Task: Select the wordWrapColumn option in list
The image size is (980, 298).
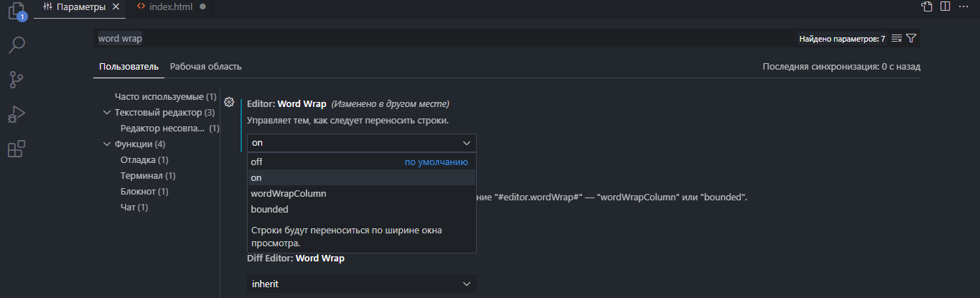Action: click(288, 194)
